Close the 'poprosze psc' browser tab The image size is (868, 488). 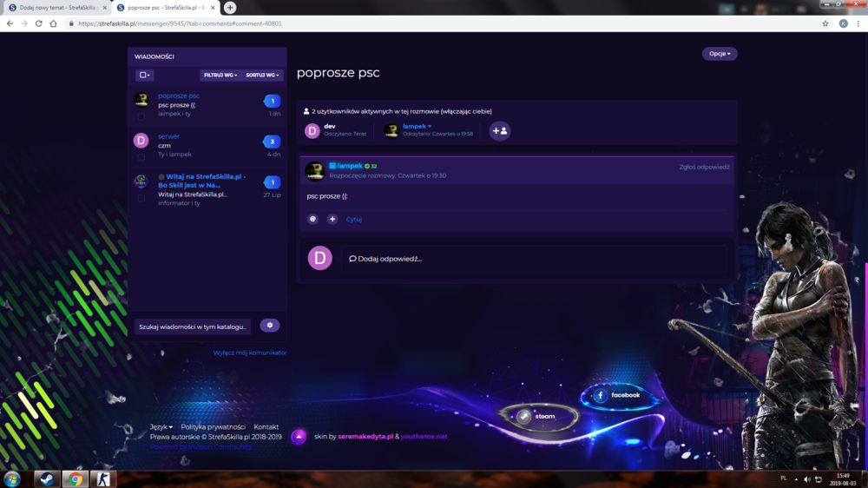[x=213, y=8]
